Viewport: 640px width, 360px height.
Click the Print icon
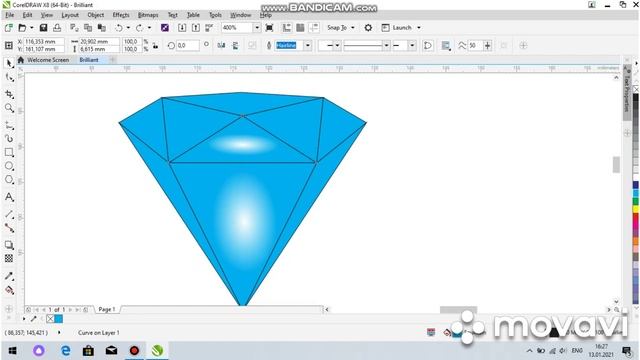(x=57, y=28)
